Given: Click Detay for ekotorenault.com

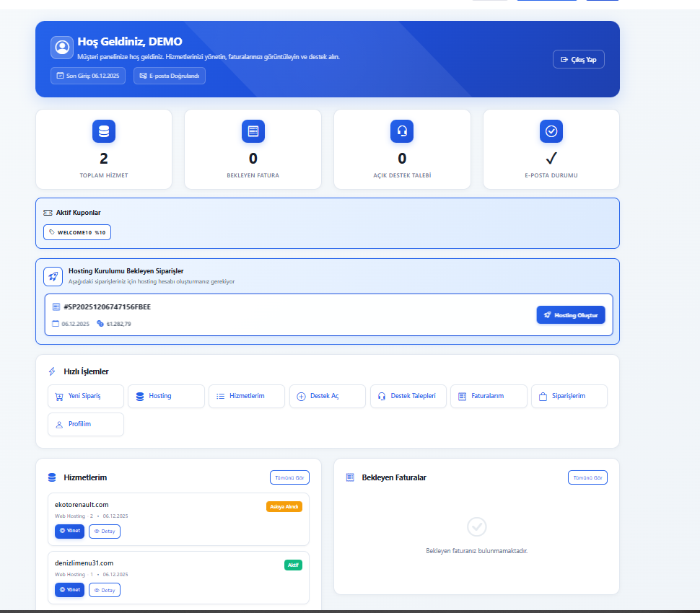Looking at the screenshot, I should [x=105, y=532].
